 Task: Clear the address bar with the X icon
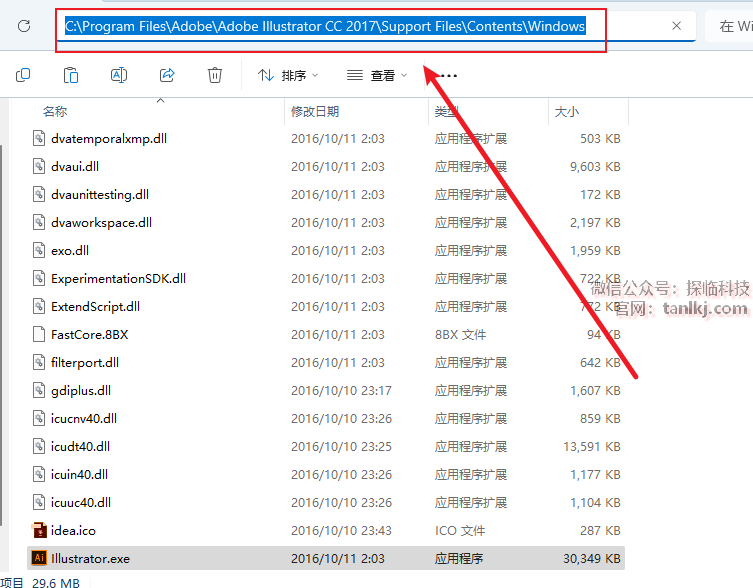[x=676, y=26]
